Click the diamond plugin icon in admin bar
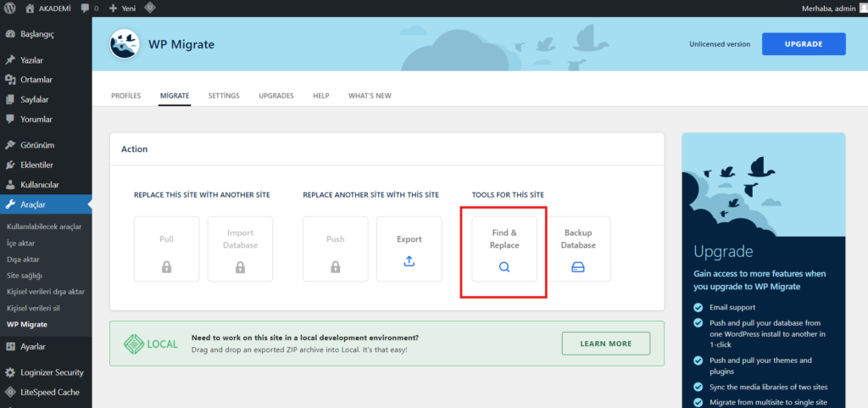 coord(149,8)
